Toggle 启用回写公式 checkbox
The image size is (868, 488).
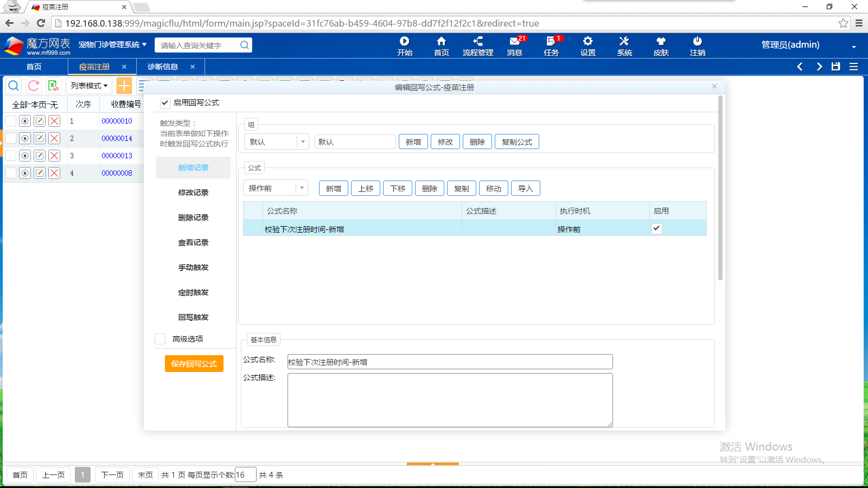(165, 103)
